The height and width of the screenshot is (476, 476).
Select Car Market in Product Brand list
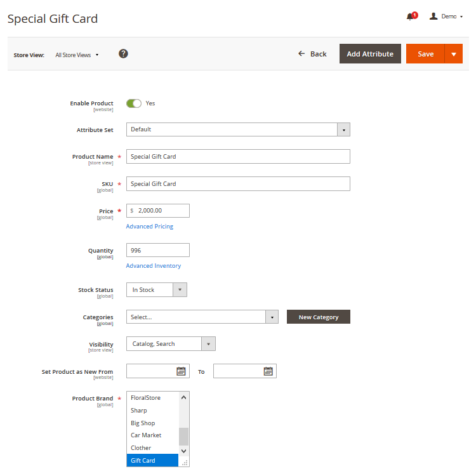pos(146,435)
